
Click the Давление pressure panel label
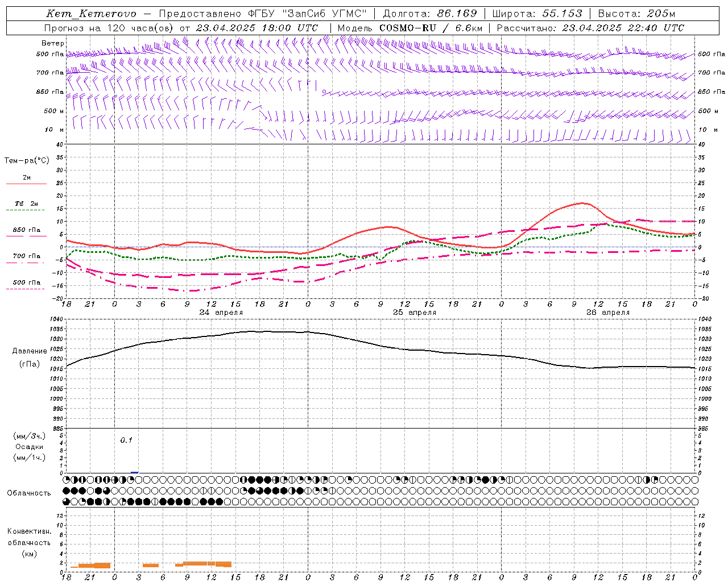(x=30, y=351)
